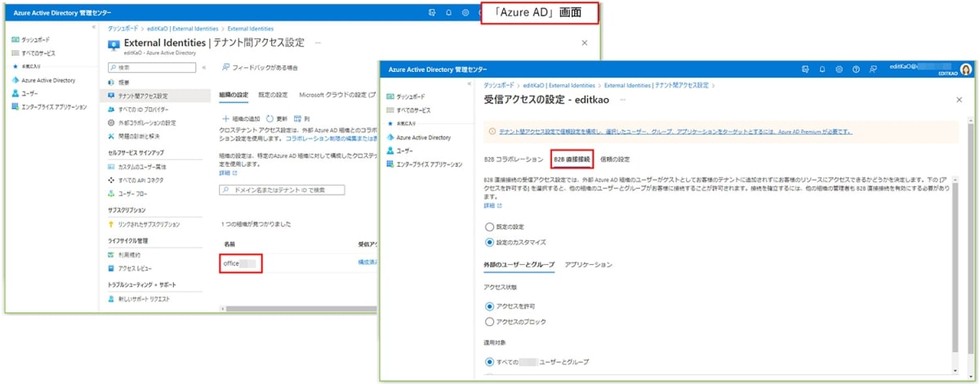
Task: Select the アクセスのブロック radio option
Action: click(489, 321)
